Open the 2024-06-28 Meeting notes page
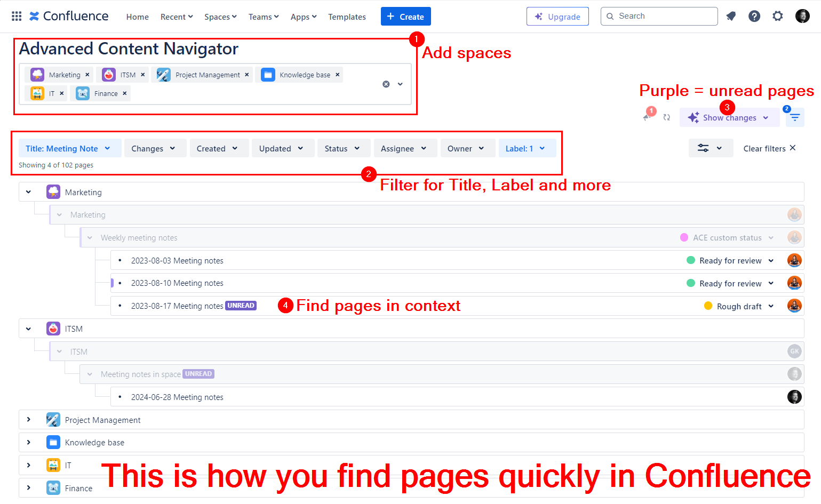This screenshot has width=821, height=504. pyautogui.click(x=177, y=397)
